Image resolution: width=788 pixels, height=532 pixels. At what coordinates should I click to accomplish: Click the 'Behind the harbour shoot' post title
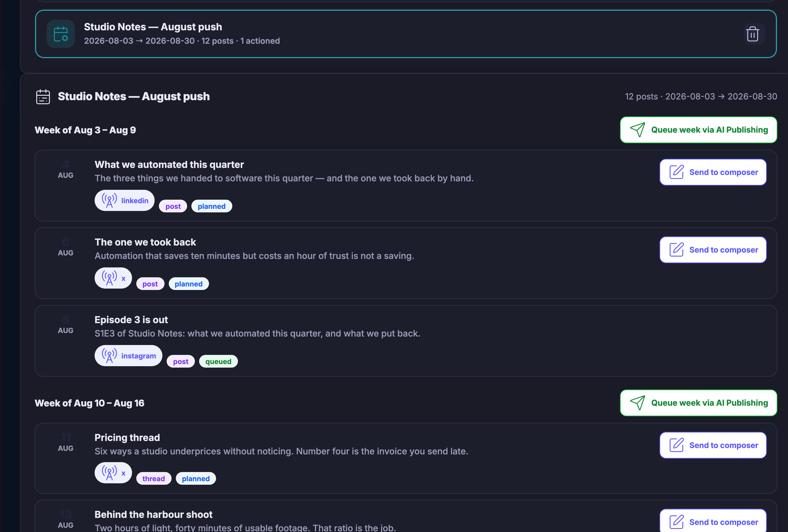pyautogui.click(x=154, y=515)
